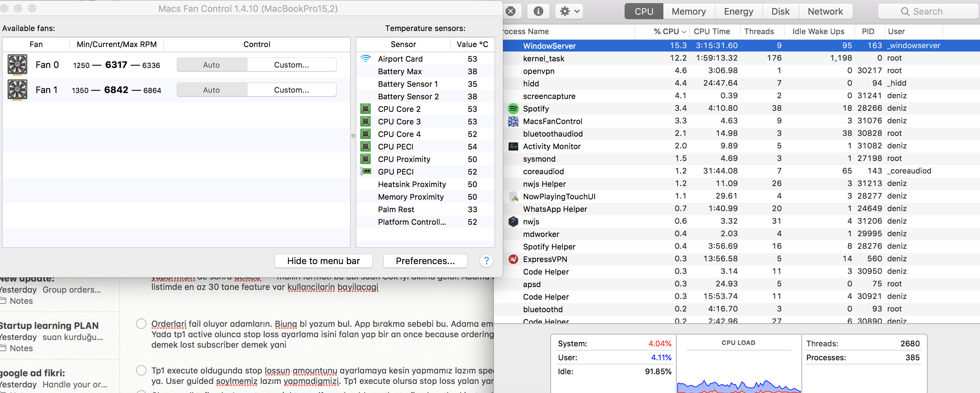Click the Fan 1 fan icon
The image size is (980, 393).
[17, 90]
